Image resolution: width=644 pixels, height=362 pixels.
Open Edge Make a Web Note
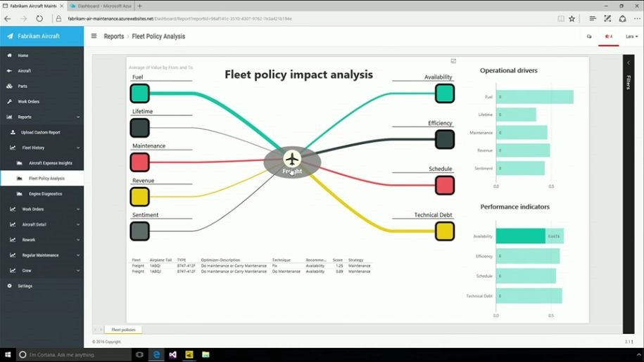(x=607, y=19)
